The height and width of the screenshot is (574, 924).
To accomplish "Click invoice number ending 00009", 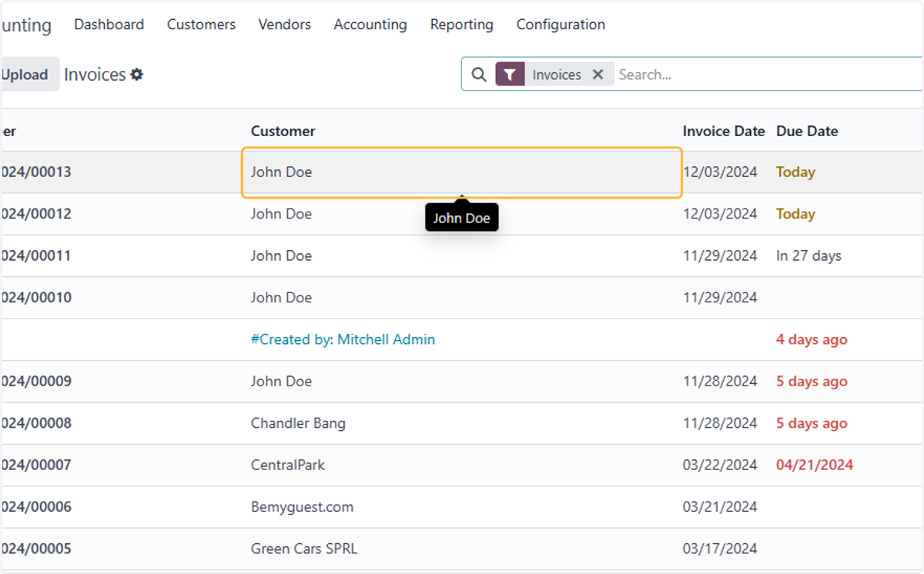I will point(35,381).
